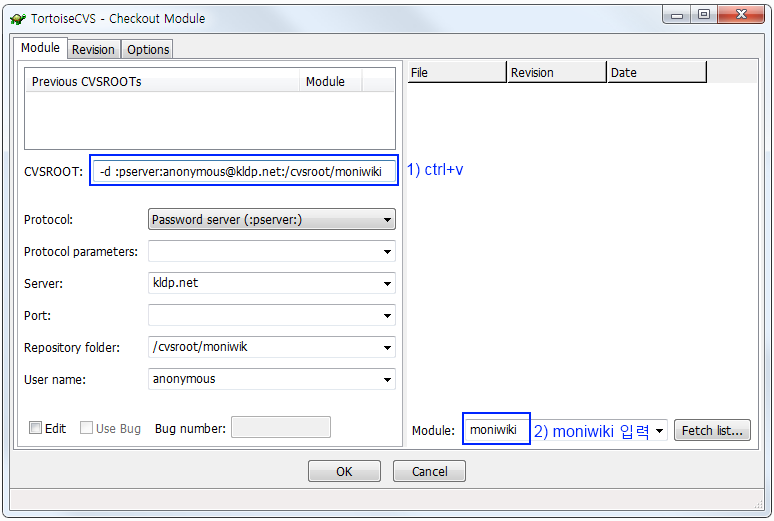Click the Cancel button
The image size is (774, 521).
tap(429, 472)
